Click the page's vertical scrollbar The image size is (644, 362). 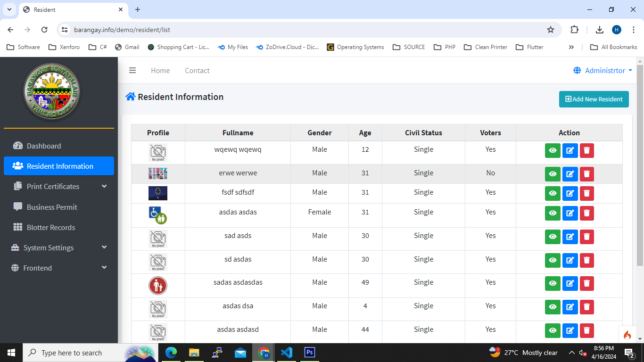pyautogui.click(x=640, y=165)
